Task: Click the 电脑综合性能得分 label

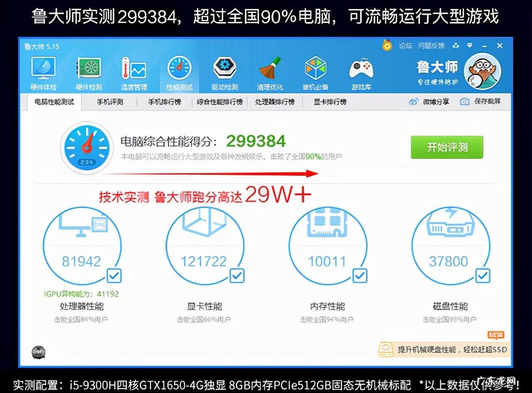Action: click(168, 142)
